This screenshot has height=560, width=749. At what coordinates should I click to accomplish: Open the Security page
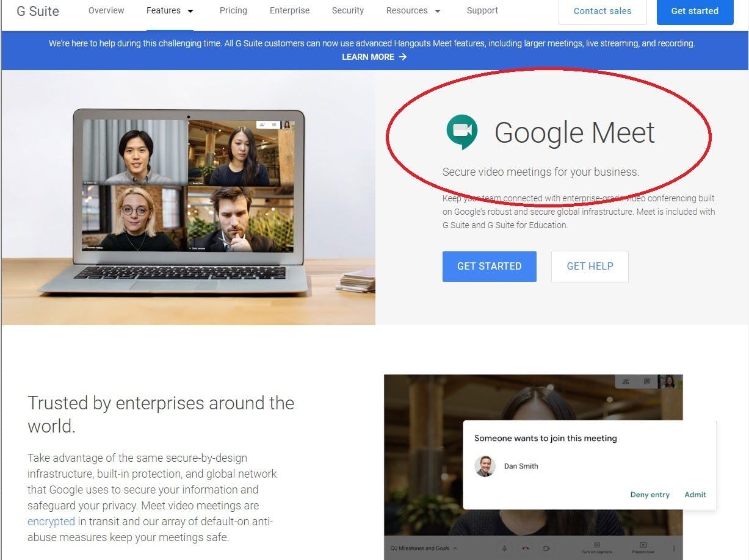tap(348, 10)
